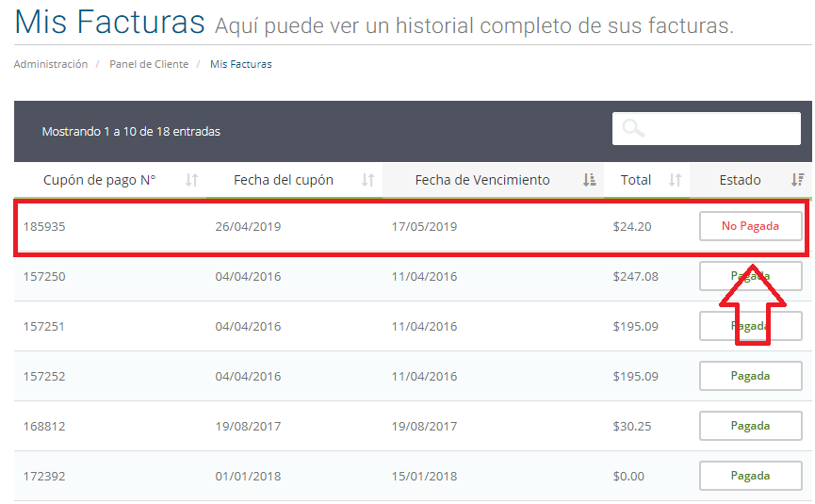
Task: Click Pagada button for invoice 157250
Action: tap(751, 276)
